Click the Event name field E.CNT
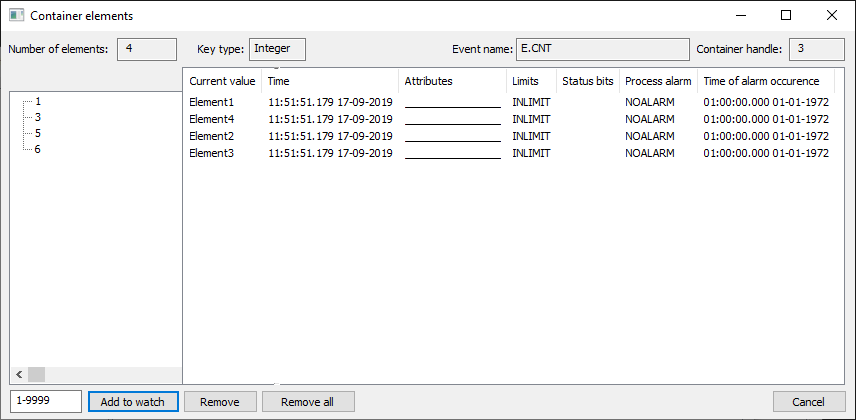 point(602,48)
